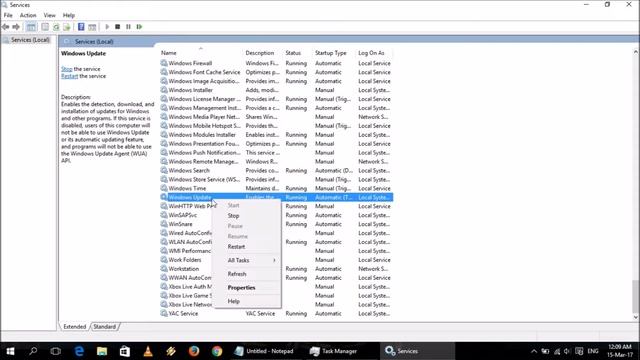Click the taskbar Search icon

click(33, 351)
